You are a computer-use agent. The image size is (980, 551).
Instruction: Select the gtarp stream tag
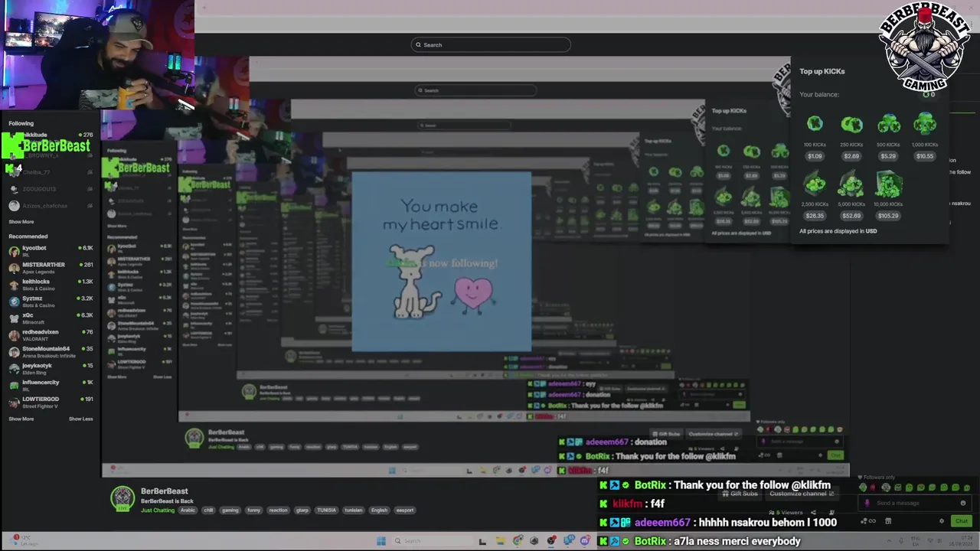302,510
